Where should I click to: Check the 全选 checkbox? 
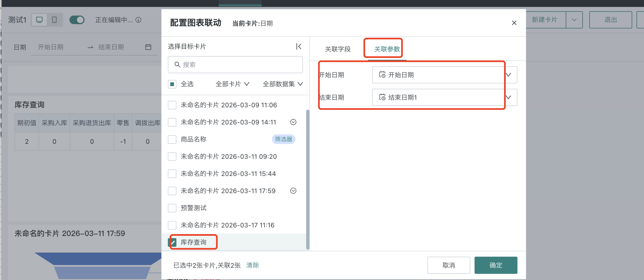point(172,84)
